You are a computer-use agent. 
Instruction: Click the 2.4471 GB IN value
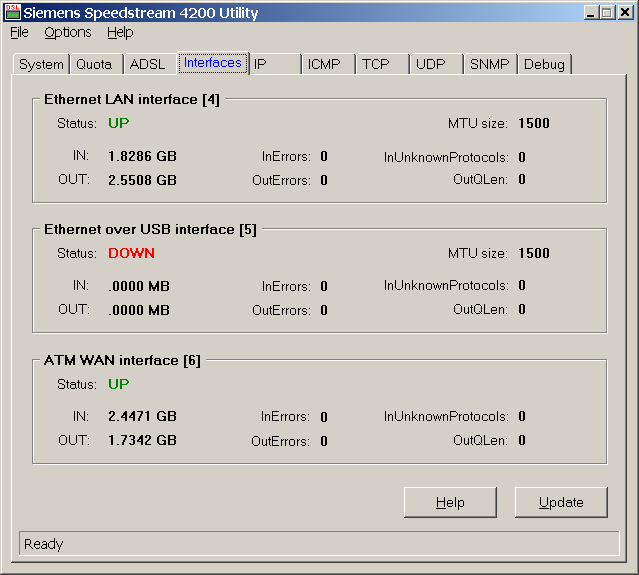tap(142, 416)
